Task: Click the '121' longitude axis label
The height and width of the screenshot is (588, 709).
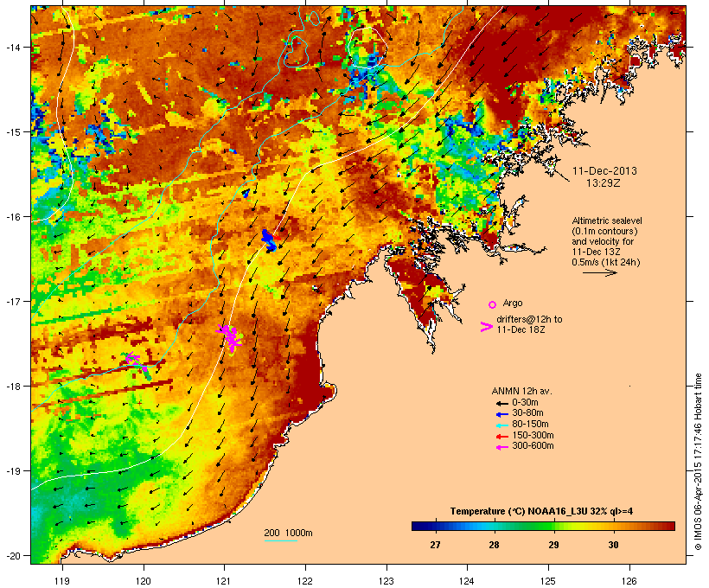Action: pos(224,581)
